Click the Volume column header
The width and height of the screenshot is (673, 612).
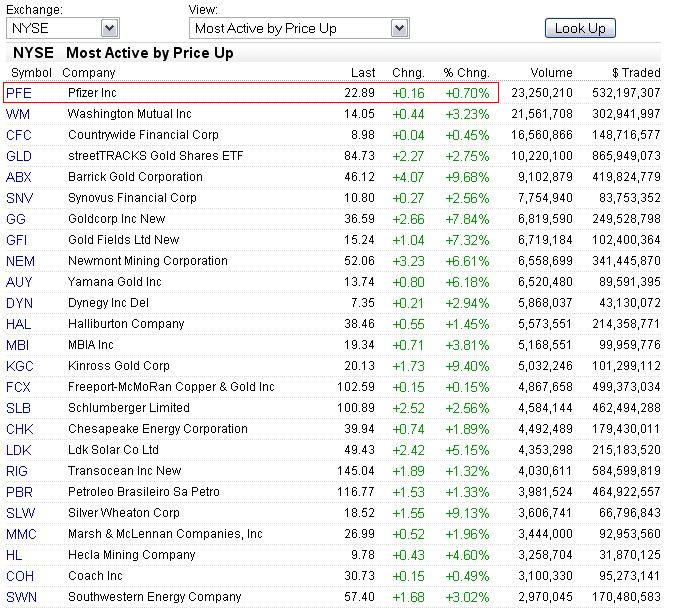(x=552, y=72)
